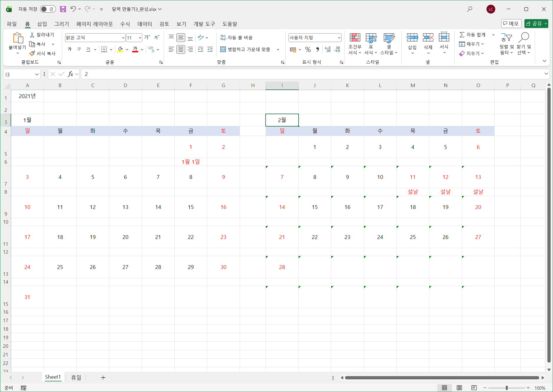
Task: Click the Decrease decimal icon
Action: [x=337, y=49]
